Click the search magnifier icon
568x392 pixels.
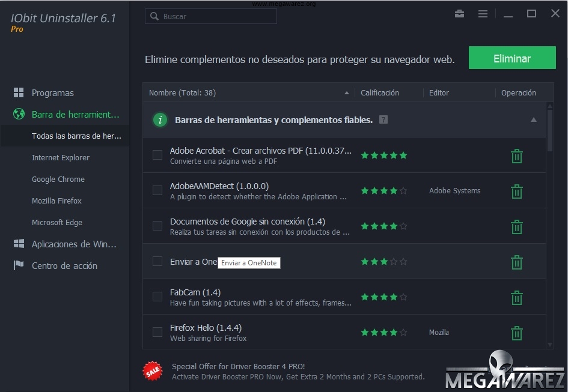pos(154,16)
